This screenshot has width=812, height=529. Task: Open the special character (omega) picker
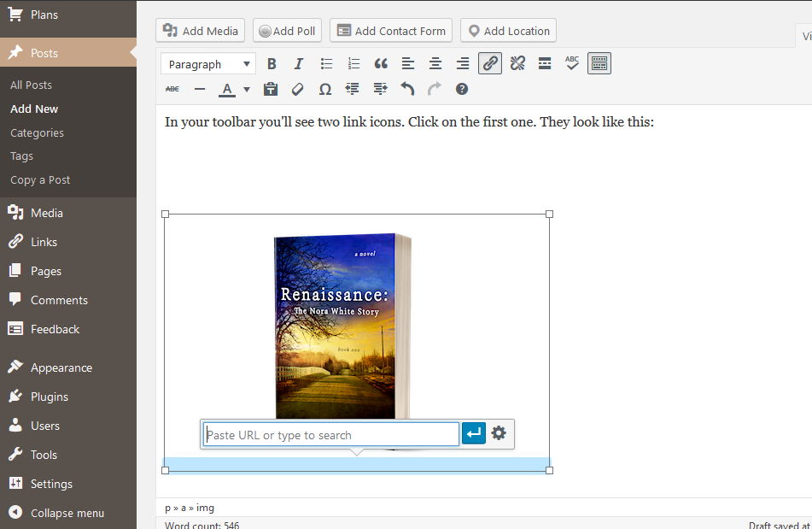tap(325, 89)
